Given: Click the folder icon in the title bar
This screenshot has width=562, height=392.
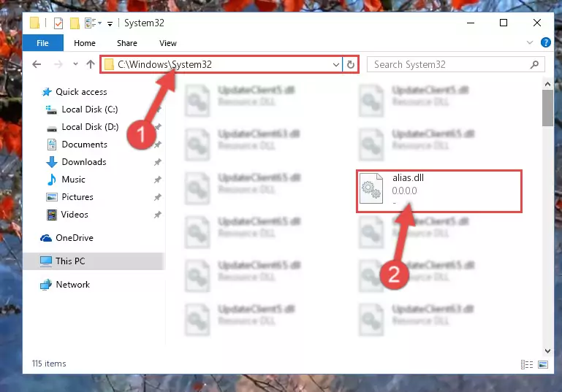Looking at the screenshot, I should [35, 23].
